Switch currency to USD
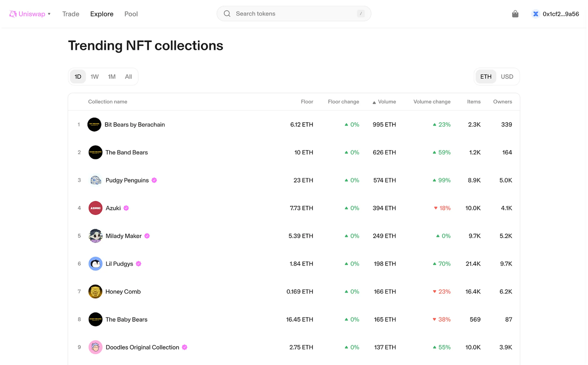 click(507, 77)
